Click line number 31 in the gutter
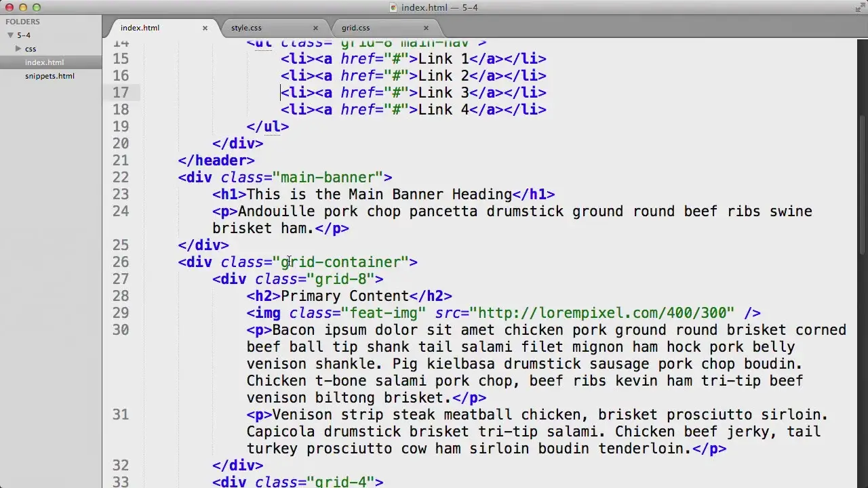The width and height of the screenshot is (868, 488). [x=121, y=415]
